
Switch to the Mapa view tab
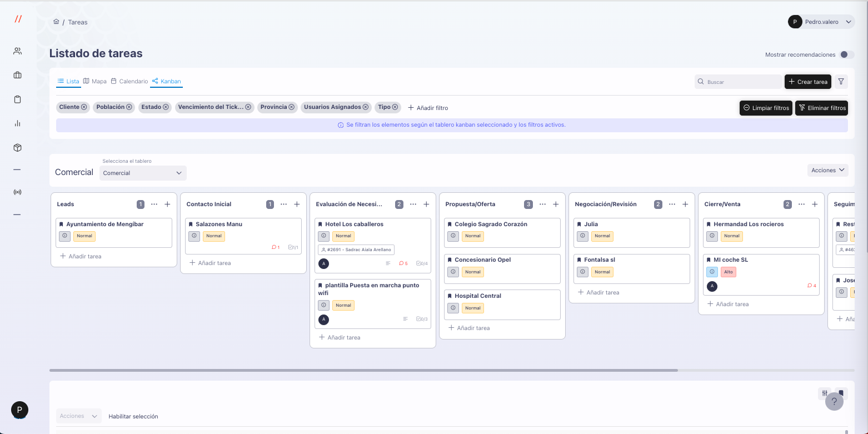[95, 81]
